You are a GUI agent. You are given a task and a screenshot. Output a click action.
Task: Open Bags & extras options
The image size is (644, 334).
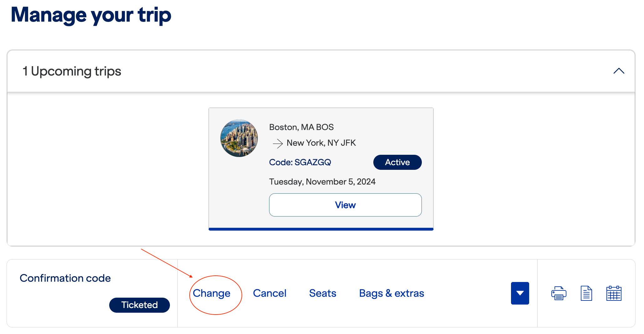[391, 293]
